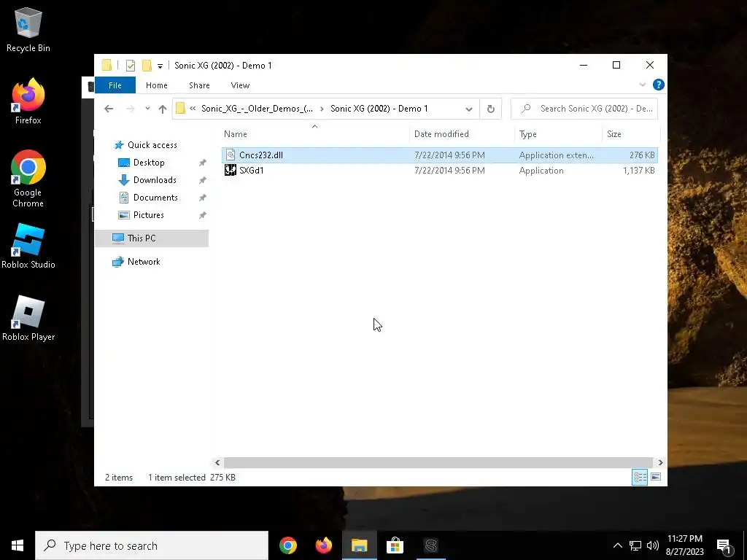Launch Firefox from the desktop shortcut

pos(28,101)
